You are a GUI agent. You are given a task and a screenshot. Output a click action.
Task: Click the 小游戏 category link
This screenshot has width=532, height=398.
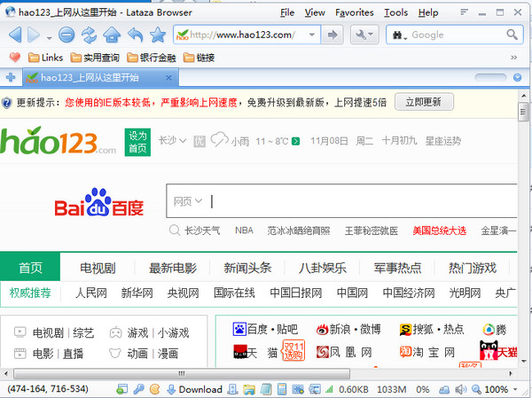click(174, 333)
